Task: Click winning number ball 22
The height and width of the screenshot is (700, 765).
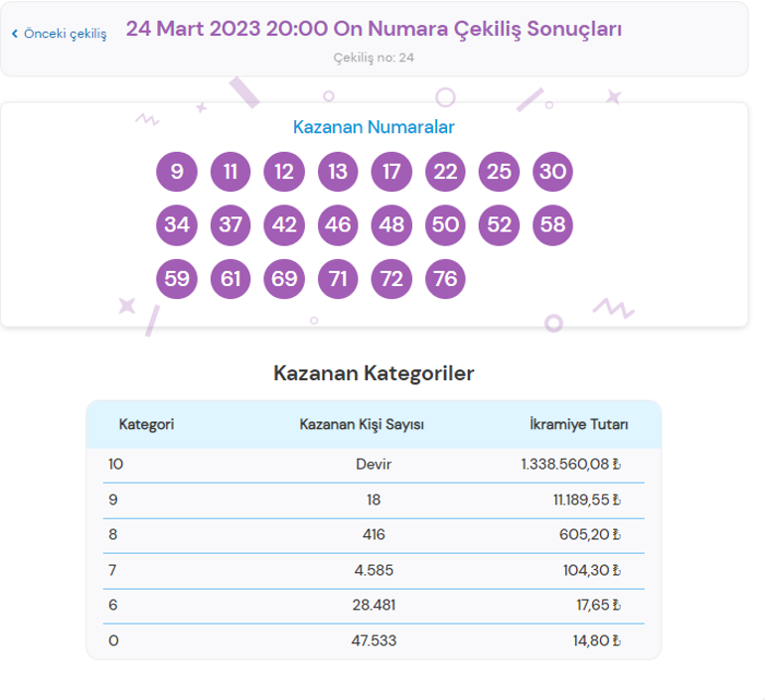Action: 445,172
